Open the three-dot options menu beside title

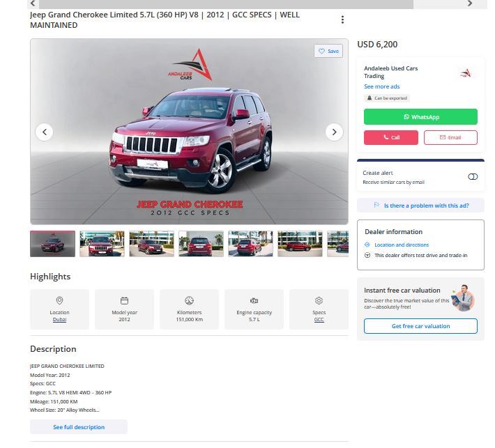pyautogui.click(x=342, y=20)
